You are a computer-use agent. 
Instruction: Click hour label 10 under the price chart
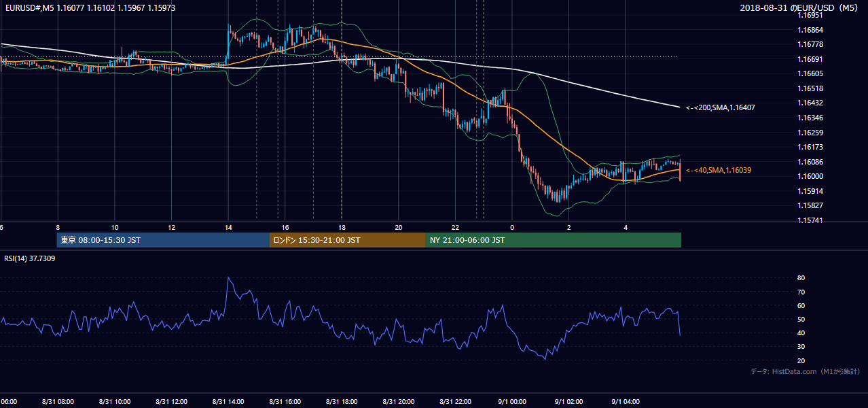coord(115,228)
